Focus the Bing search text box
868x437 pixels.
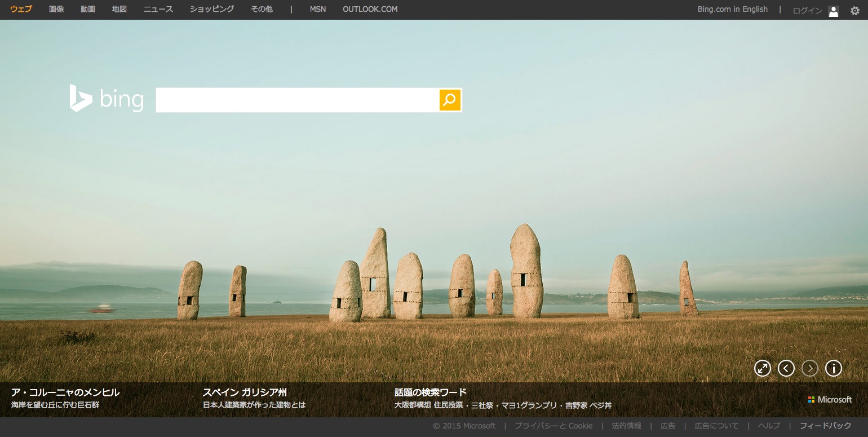coord(297,100)
